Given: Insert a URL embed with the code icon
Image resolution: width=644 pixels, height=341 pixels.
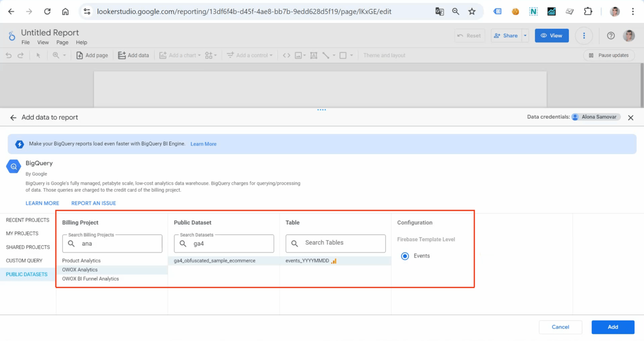Looking at the screenshot, I should (286, 55).
